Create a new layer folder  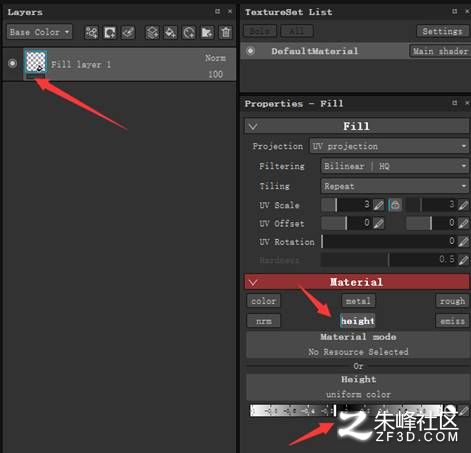click(x=207, y=33)
